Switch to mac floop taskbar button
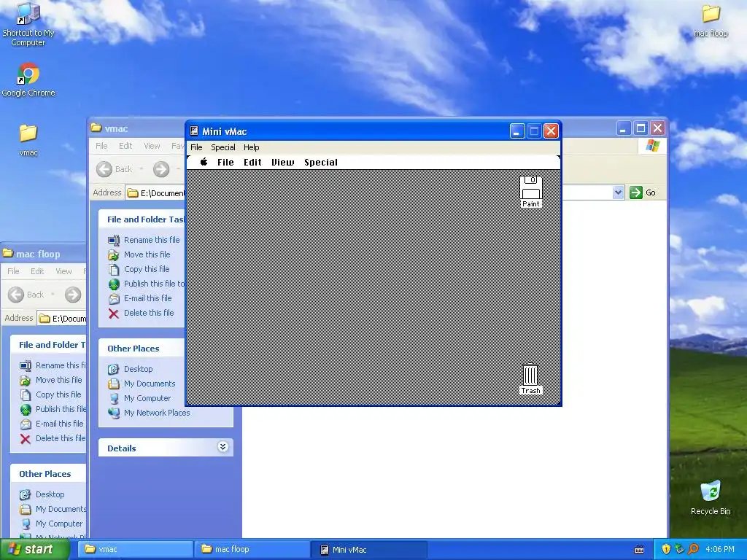747x560 pixels. click(252, 550)
